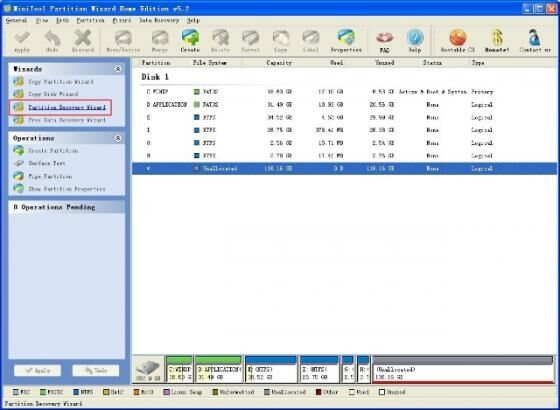
Task: Click the Discard toolbar icon
Action: (x=83, y=38)
